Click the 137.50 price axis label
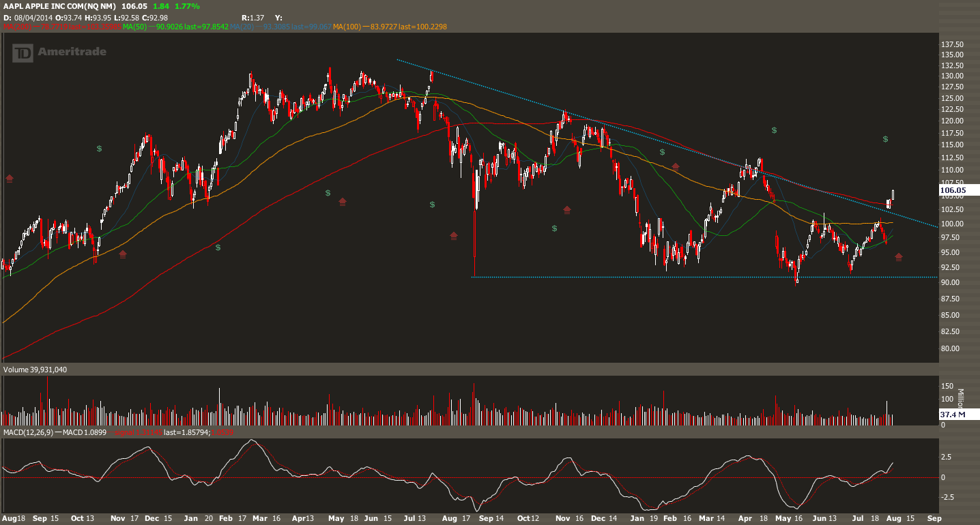This screenshot has width=980, height=525. point(951,44)
